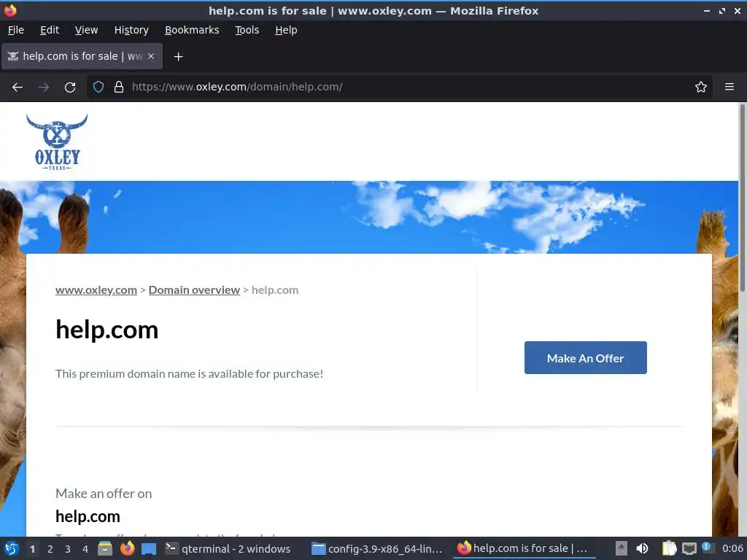Open clipboard manager tray icon
Viewport: 747px width, 560px height.
point(670,548)
